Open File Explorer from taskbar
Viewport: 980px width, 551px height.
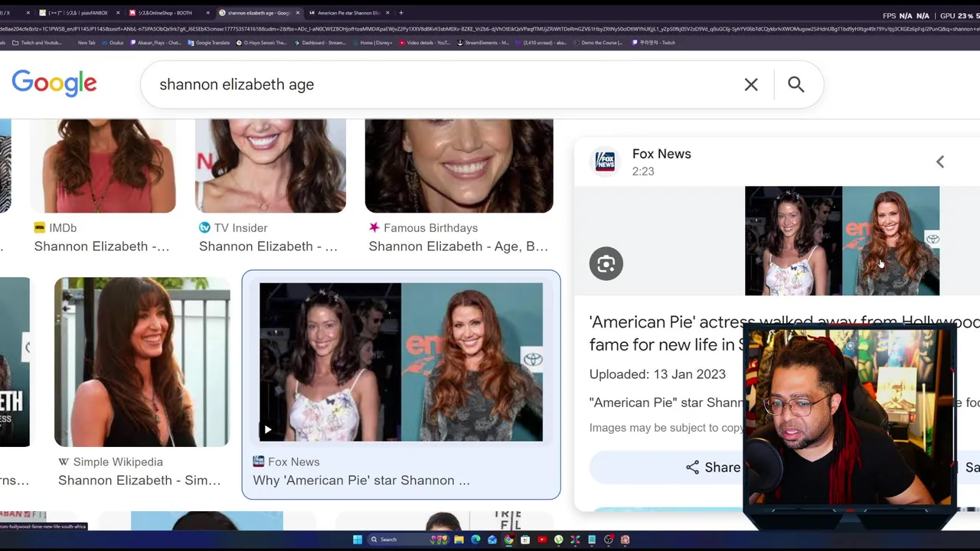click(x=459, y=540)
